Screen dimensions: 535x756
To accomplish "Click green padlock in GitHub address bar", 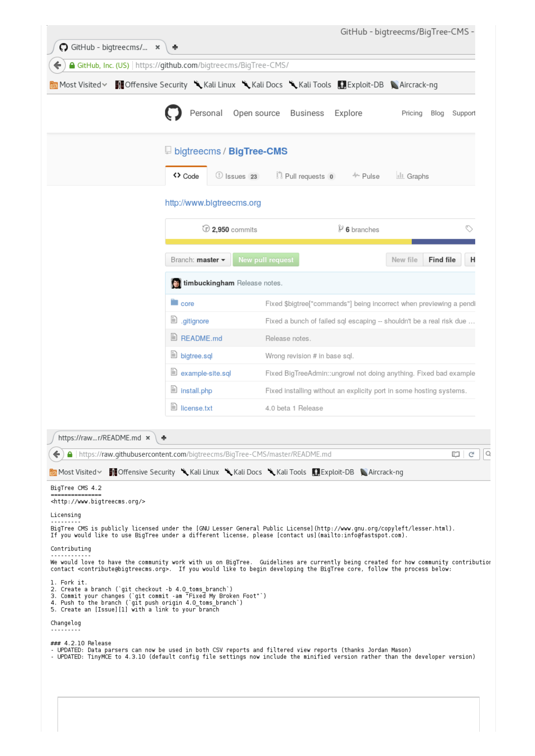I will [x=72, y=65].
